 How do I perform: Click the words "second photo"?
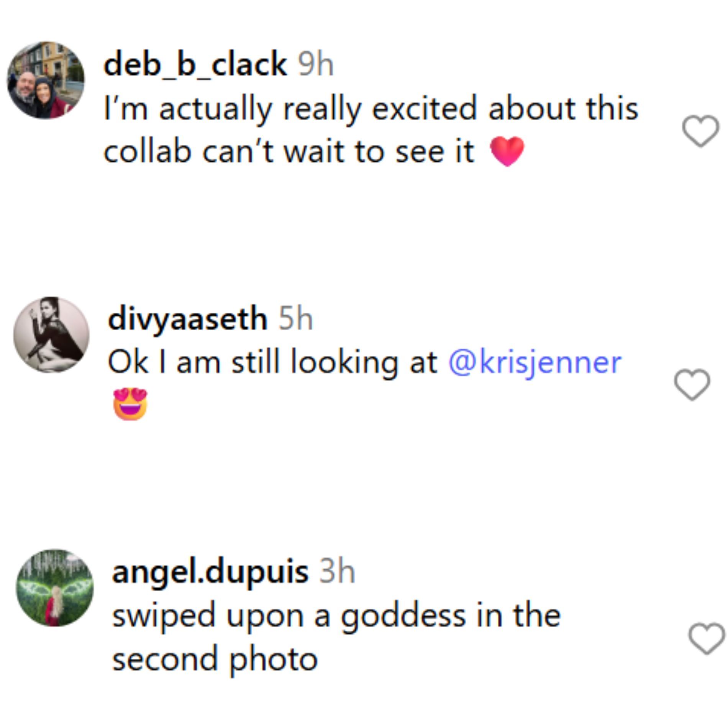point(215,659)
